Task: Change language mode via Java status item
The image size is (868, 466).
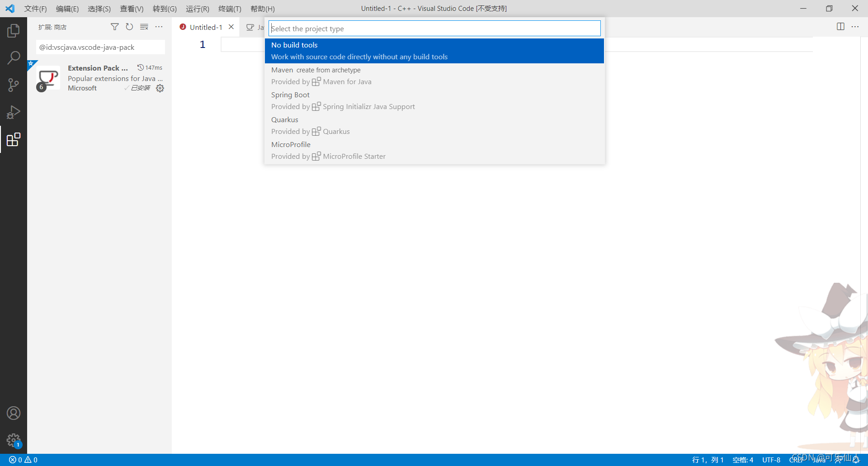Action: [x=819, y=460]
